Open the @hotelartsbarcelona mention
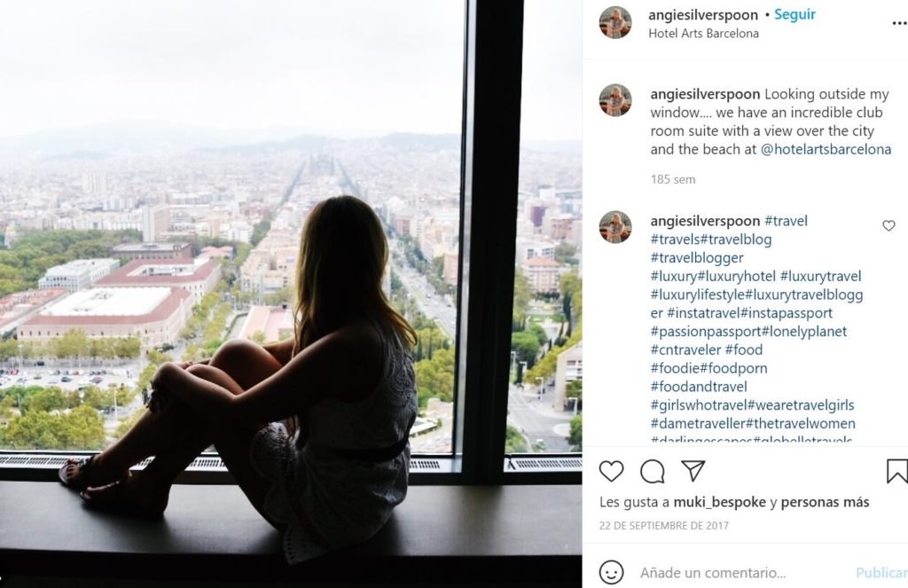The width and height of the screenshot is (908, 588). (826, 150)
